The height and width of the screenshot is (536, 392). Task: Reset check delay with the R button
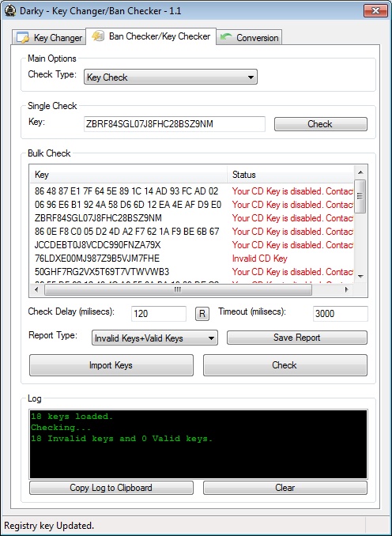click(202, 314)
